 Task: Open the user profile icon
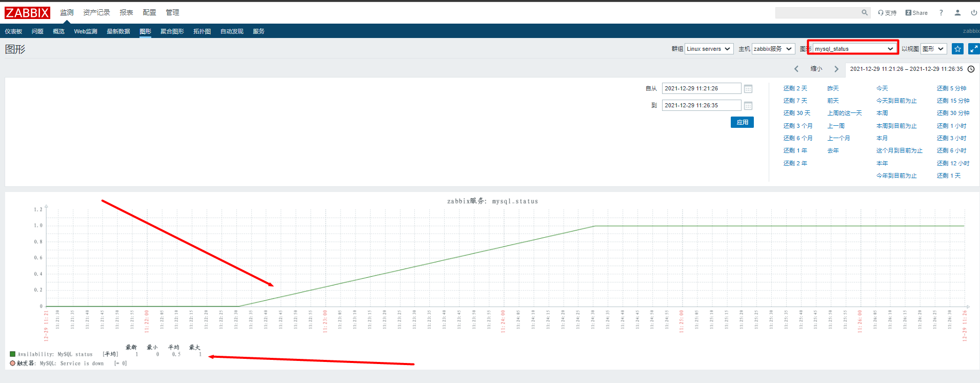[957, 13]
